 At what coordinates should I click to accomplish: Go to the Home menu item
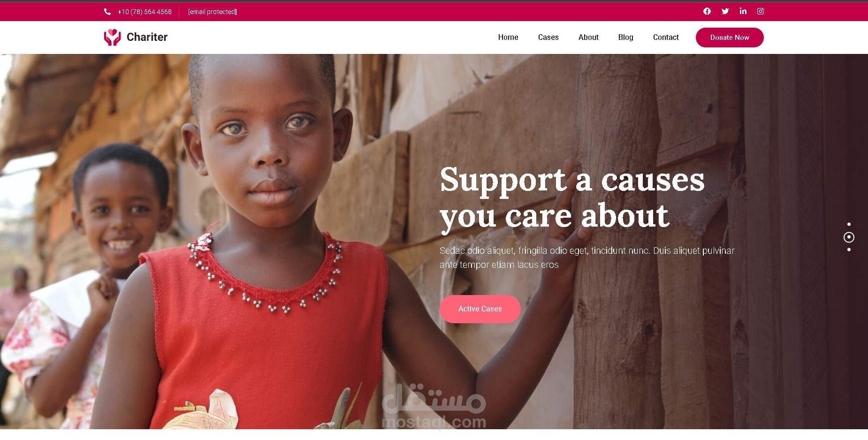508,37
